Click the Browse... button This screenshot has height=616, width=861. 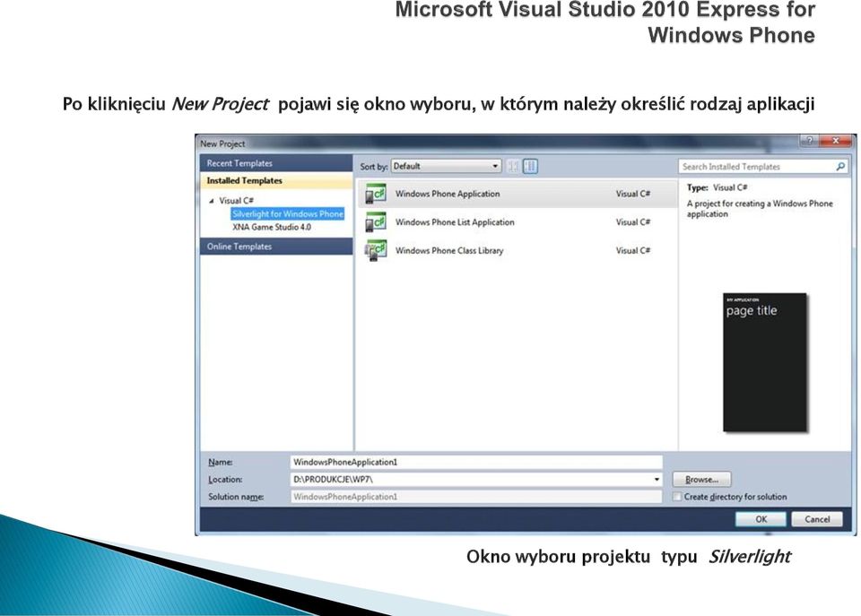701,480
